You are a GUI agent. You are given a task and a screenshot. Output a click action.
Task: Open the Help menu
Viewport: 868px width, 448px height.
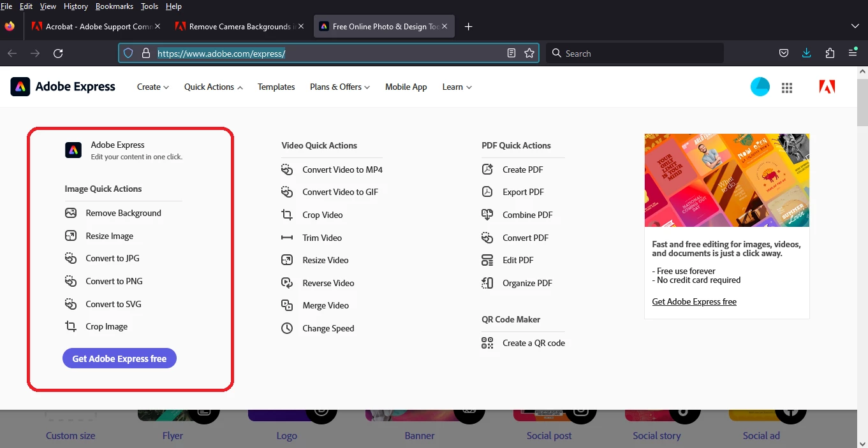point(173,6)
